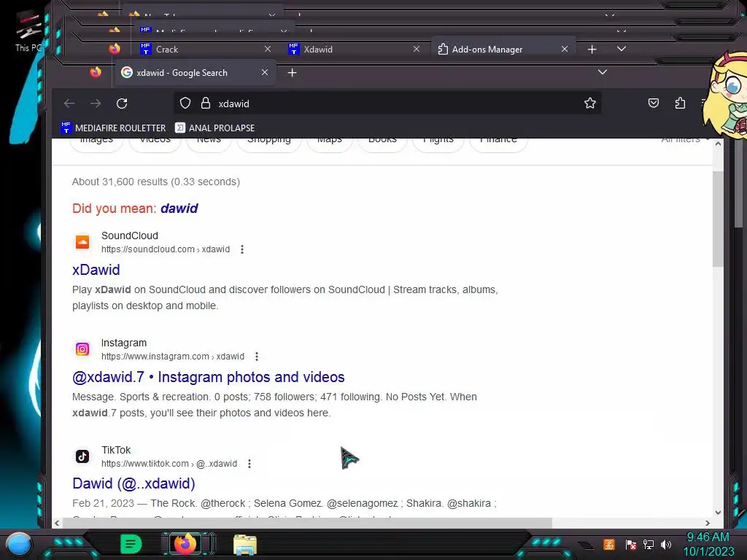This screenshot has width=747, height=560.
Task: Open File Explorer from the taskbar
Action: pyautogui.click(x=245, y=545)
